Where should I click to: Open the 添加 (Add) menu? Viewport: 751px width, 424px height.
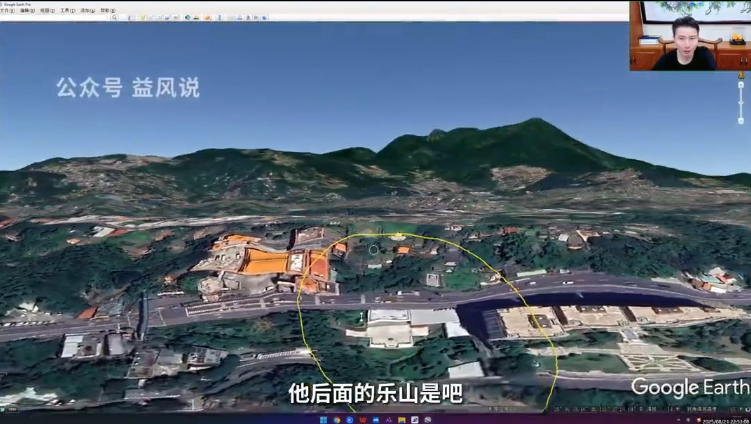tap(88, 10)
